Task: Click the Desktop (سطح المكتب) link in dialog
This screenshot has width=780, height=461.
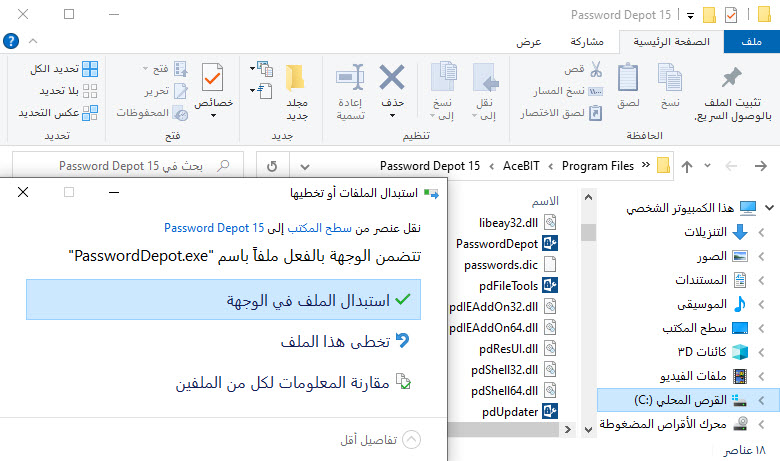Action: pyautogui.click(x=319, y=228)
